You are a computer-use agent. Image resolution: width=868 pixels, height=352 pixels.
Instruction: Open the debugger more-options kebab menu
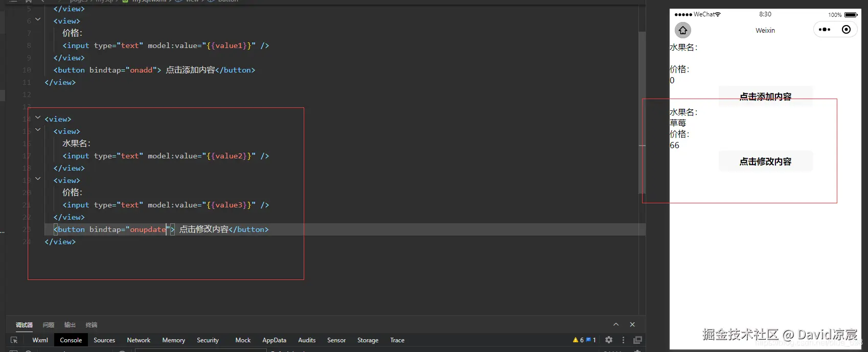623,340
